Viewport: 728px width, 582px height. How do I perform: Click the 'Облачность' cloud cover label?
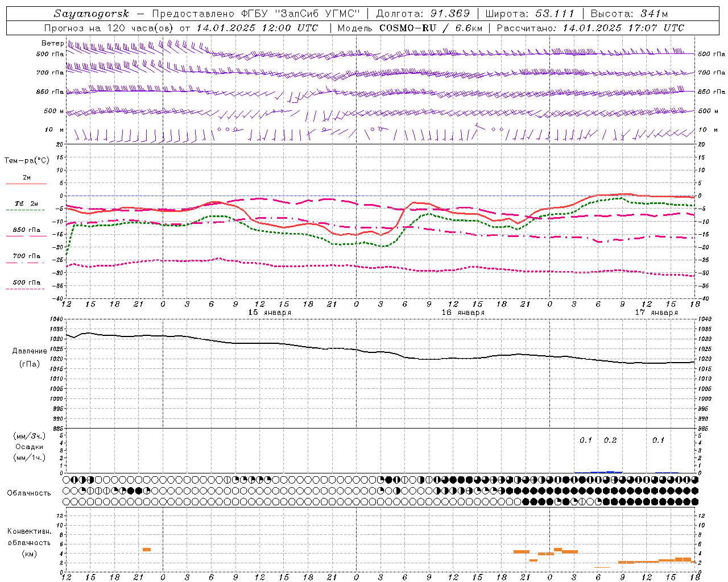(x=29, y=493)
